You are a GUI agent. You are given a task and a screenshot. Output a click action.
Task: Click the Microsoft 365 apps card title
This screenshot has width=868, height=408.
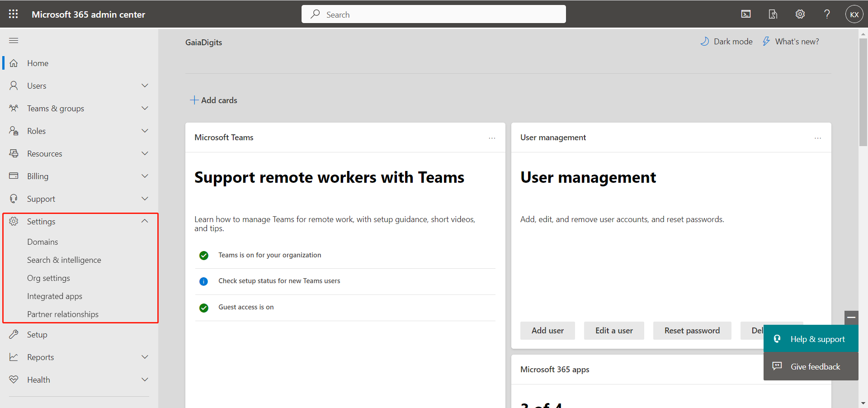point(555,369)
